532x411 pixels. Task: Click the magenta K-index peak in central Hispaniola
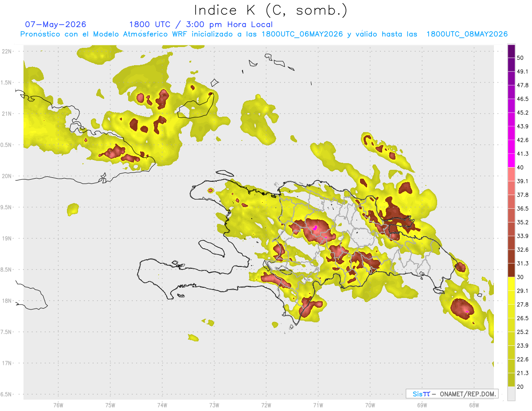[x=315, y=227]
